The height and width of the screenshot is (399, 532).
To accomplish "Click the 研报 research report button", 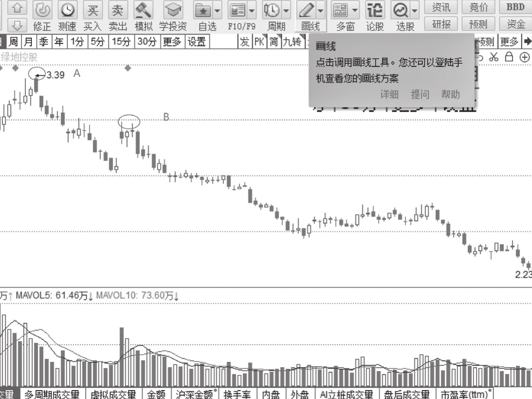I will 441,23.
